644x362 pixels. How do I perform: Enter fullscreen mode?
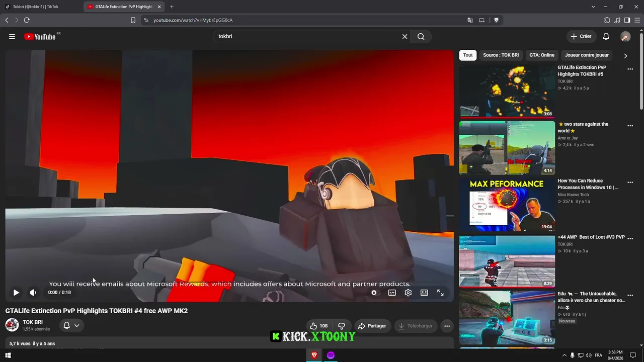click(440, 293)
